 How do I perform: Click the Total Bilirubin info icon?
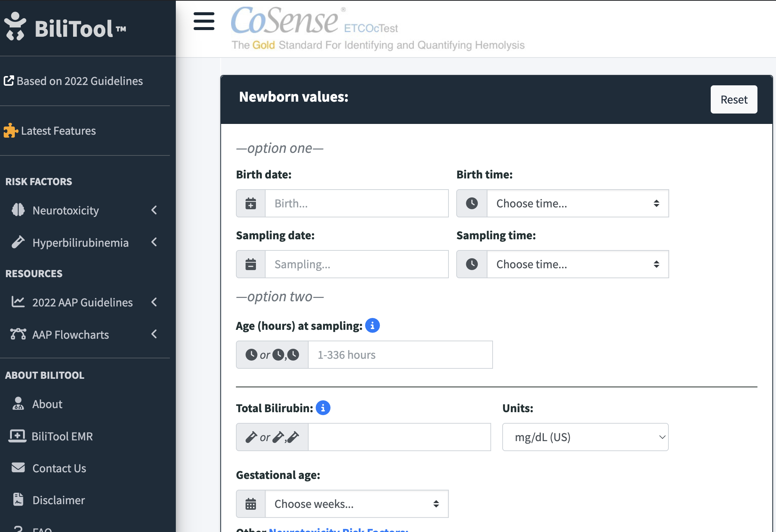pos(323,408)
